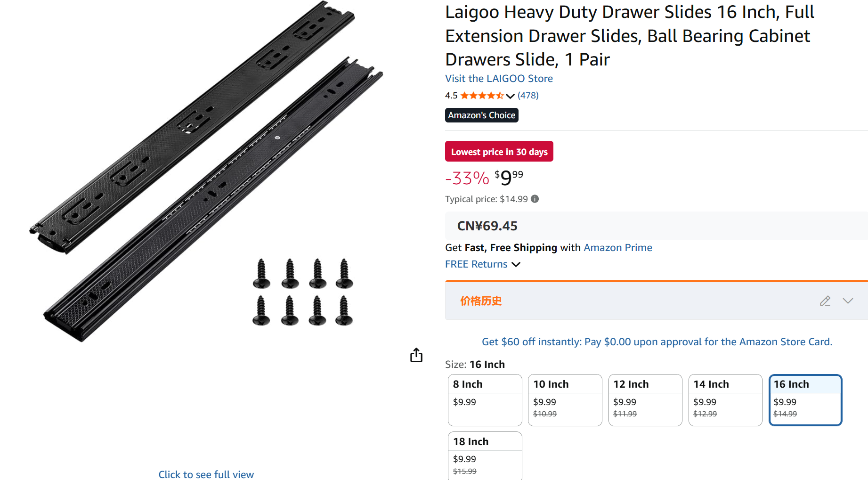Choose the 14 Inch size option
This screenshot has width=868, height=480.
pyautogui.click(x=725, y=400)
